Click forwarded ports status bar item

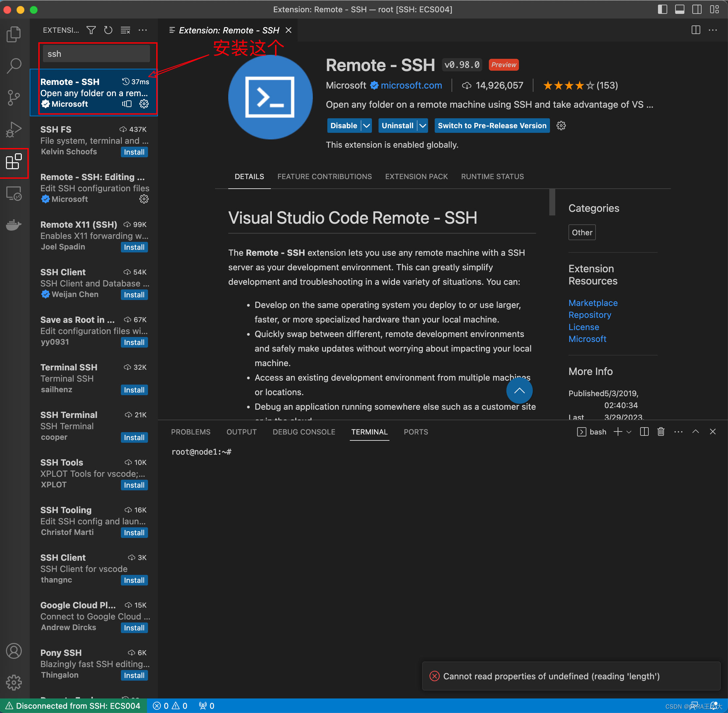pos(207,706)
